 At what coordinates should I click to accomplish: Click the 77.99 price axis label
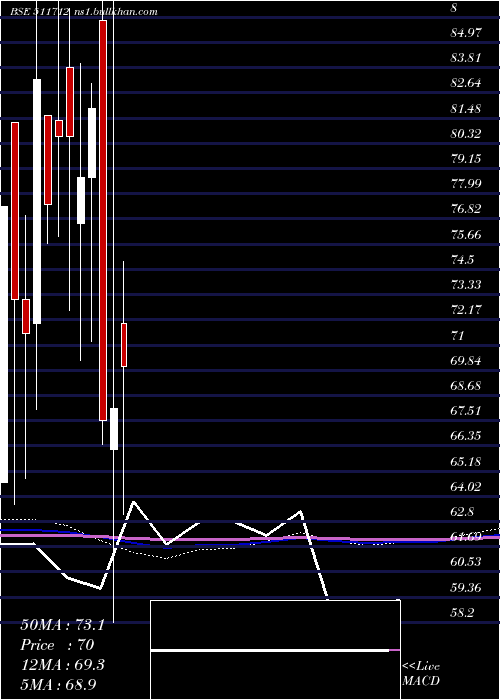pyautogui.click(x=466, y=183)
